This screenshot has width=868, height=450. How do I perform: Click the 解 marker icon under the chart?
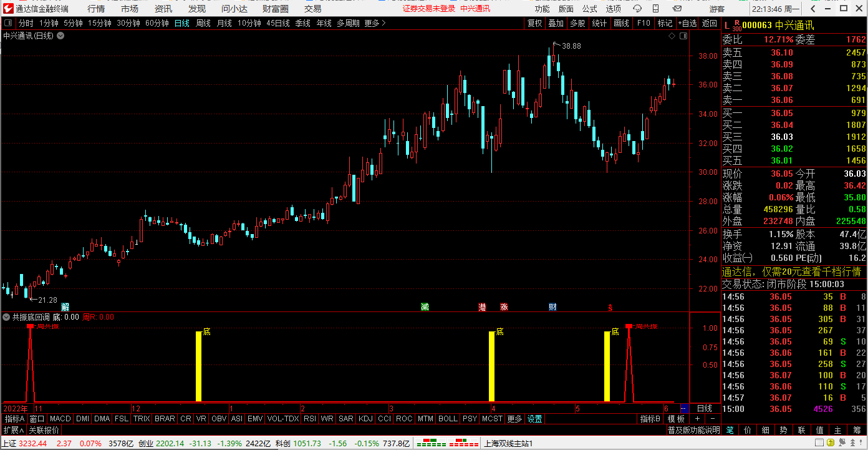65,306
